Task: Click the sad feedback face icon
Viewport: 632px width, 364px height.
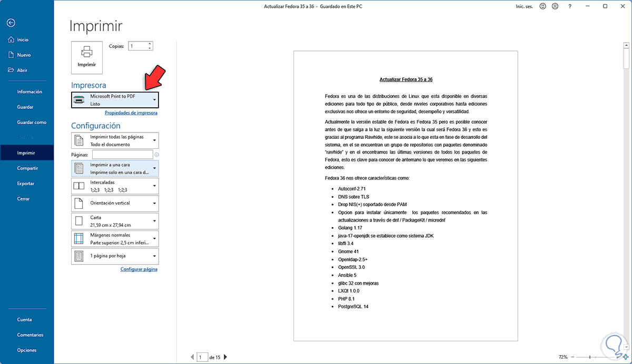Action: (x=555, y=6)
